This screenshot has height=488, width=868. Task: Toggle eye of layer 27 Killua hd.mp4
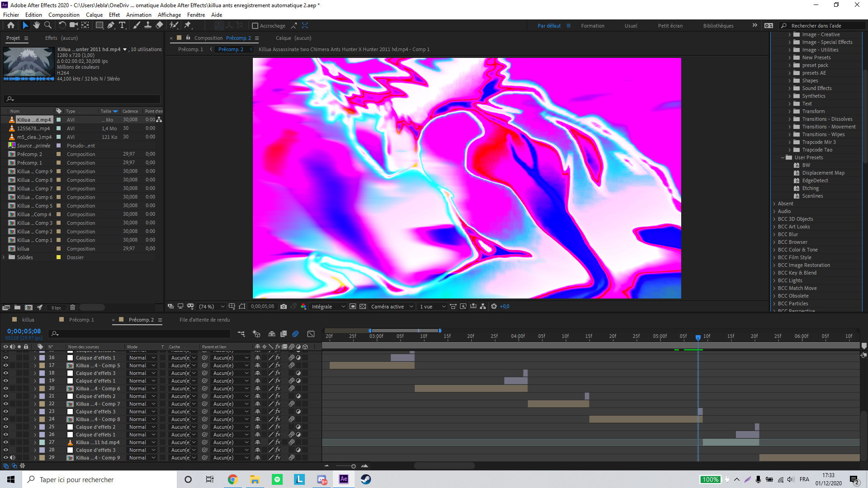6,442
